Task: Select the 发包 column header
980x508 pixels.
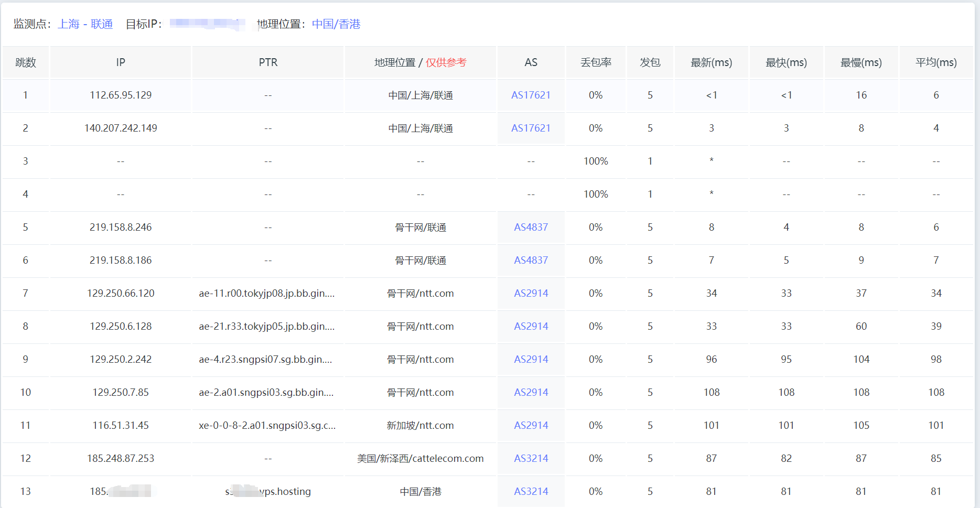Action: 650,62
